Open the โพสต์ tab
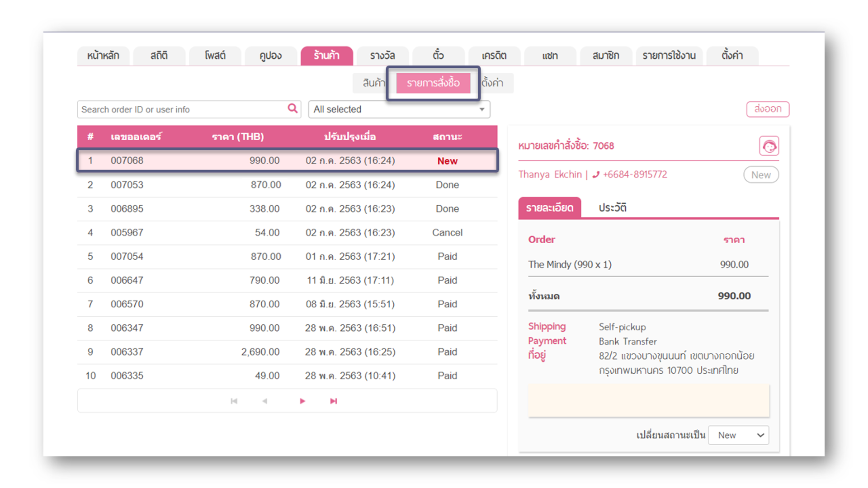This screenshot has height=488, width=868. (215, 56)
